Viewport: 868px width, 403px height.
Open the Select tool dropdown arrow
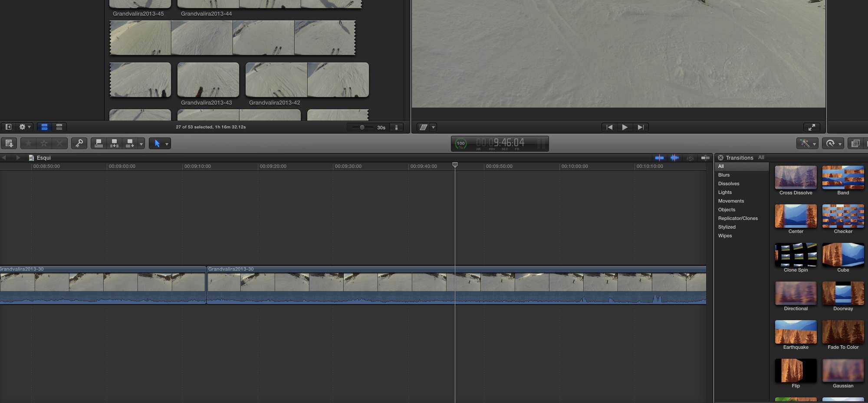coord(167,144)
